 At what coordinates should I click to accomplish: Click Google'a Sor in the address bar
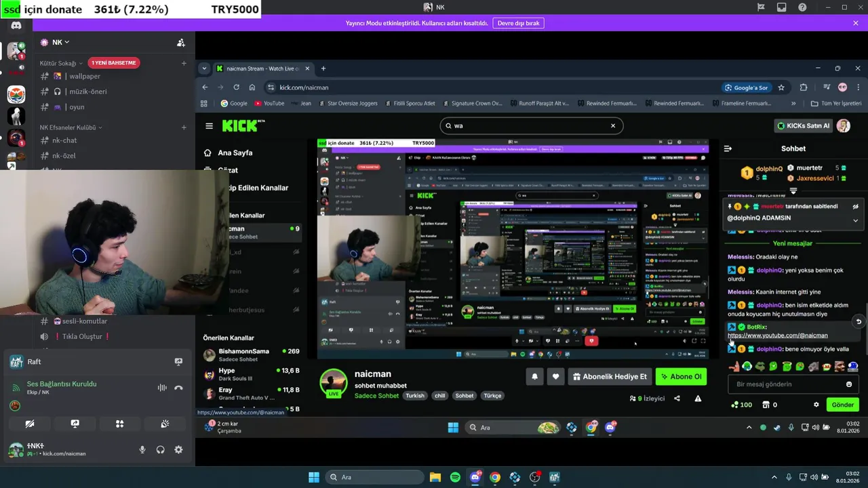746,87
